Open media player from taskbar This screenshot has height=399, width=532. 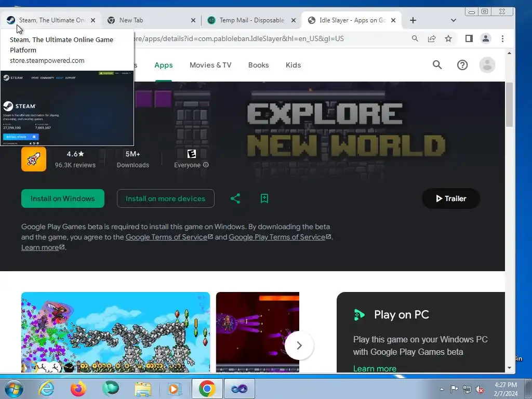pyautogui.click(x=175, y=389)
